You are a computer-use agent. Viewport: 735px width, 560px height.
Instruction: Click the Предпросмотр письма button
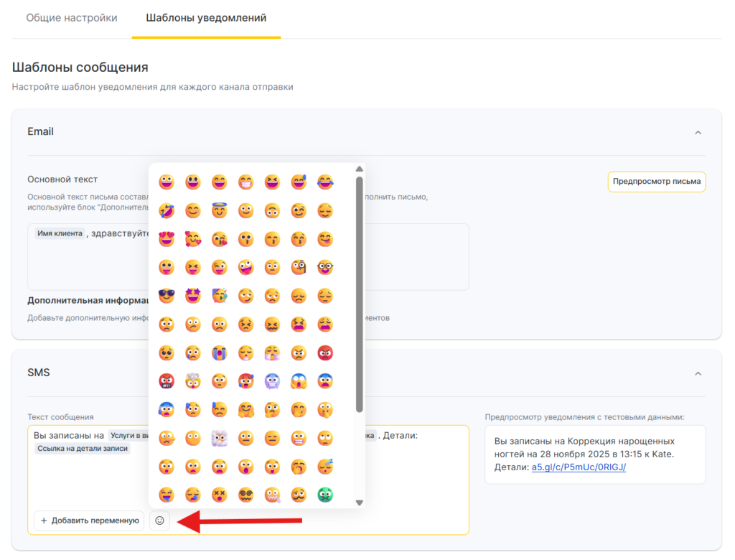[x=657, y=181]
